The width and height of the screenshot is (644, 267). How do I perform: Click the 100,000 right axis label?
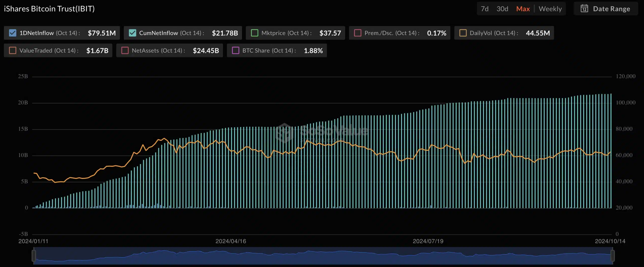click(625, 102)
